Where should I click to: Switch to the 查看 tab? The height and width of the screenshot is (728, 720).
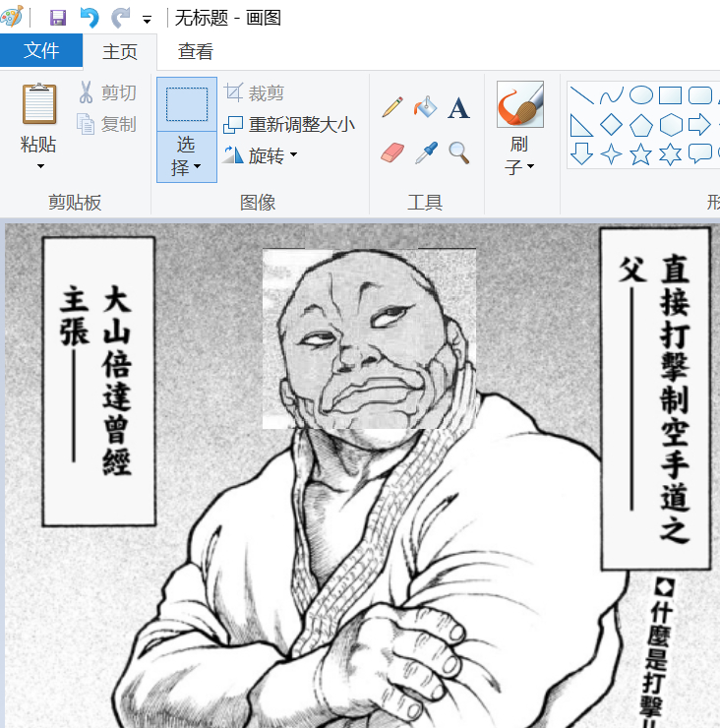(x=196, y=51)
